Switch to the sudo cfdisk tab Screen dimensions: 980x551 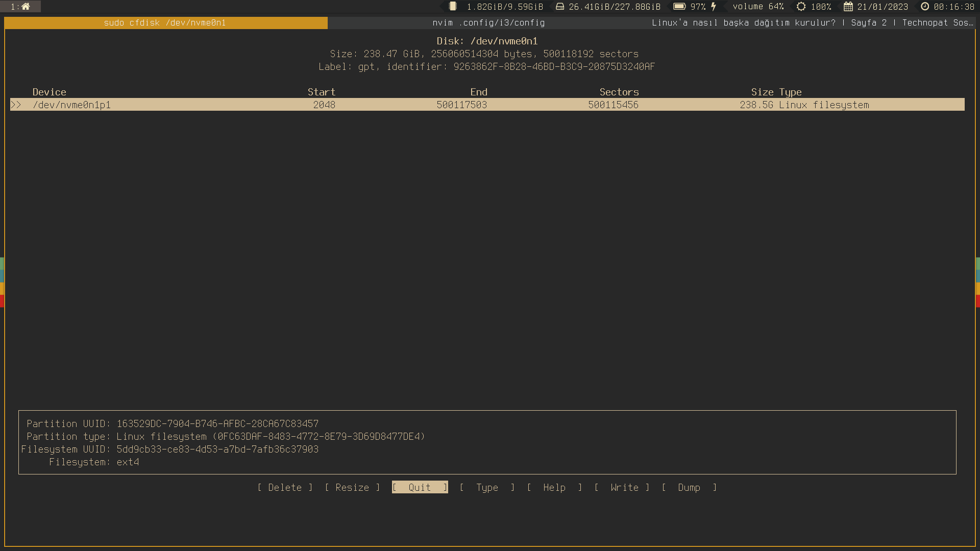[165, 23]
